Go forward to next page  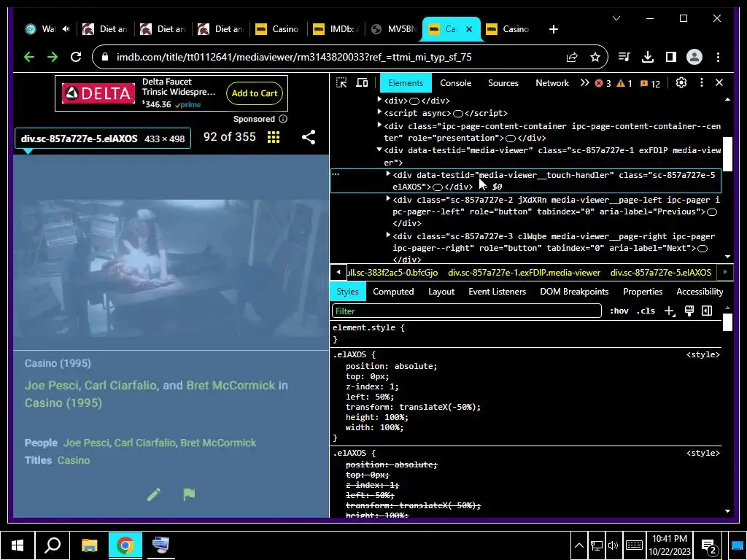coord(53,57)
